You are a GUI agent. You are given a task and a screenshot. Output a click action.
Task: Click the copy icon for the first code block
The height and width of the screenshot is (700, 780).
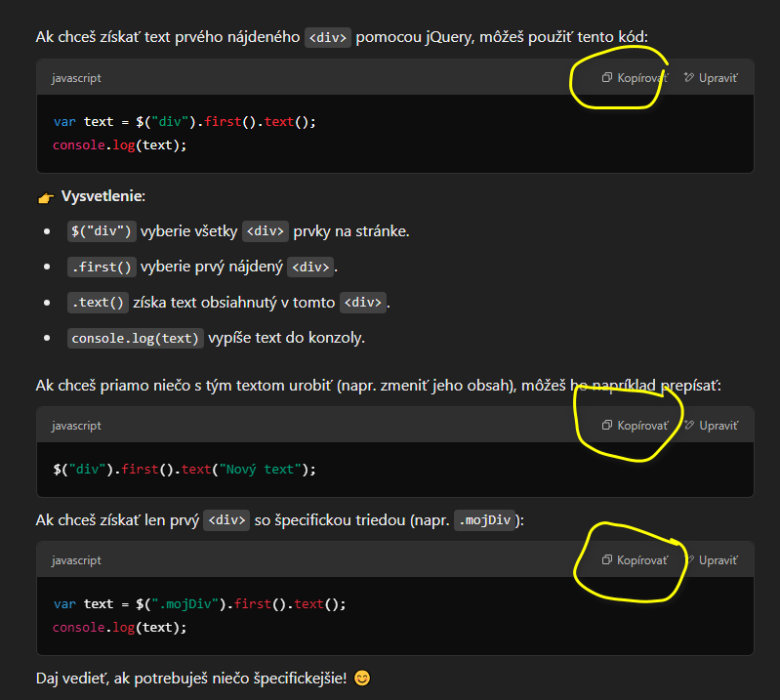coord(607,78)
